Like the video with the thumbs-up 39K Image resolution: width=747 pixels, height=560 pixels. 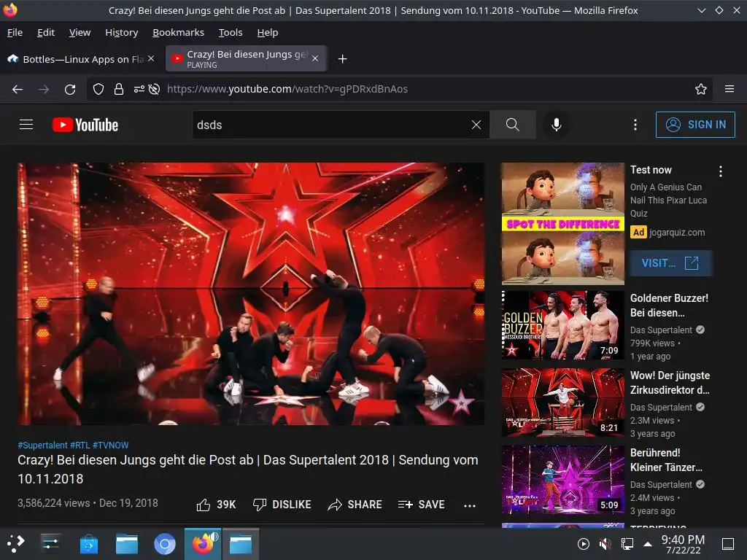216,505
